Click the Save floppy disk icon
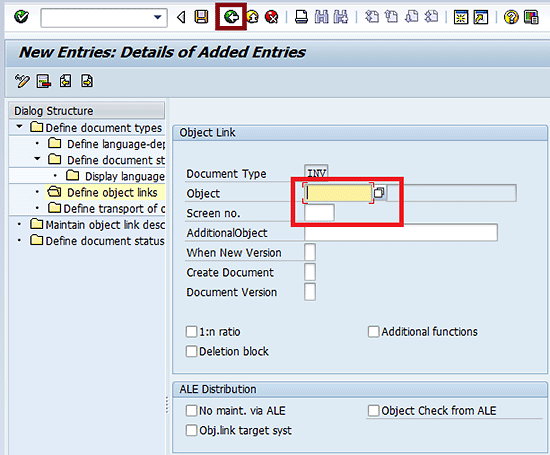 201,17
